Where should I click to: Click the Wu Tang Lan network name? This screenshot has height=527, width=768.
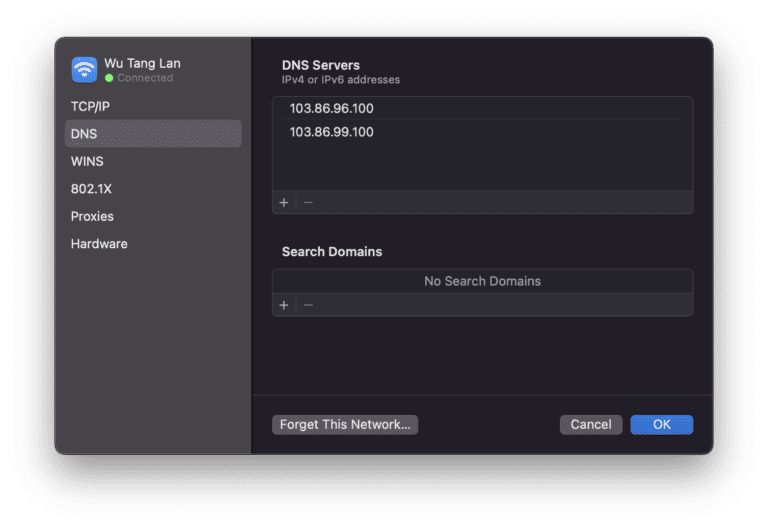tap(142, 63)
